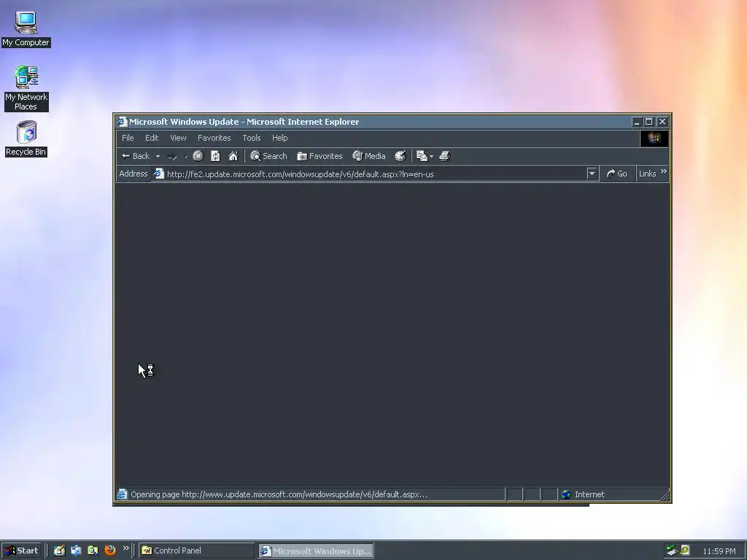The width and height of the screenshot is (747, 560).
Task: Select My Network Places desktop icon
Action: tap(26, 88)
